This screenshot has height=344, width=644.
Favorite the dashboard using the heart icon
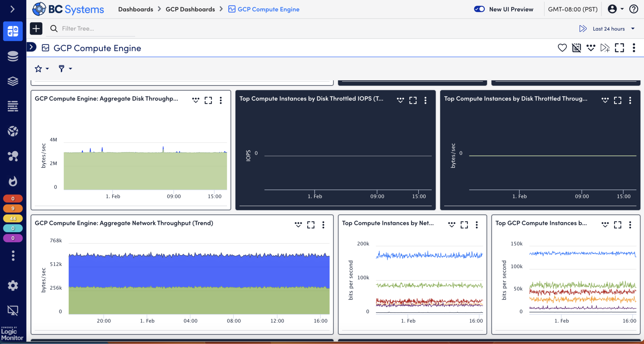pos(562,48)
